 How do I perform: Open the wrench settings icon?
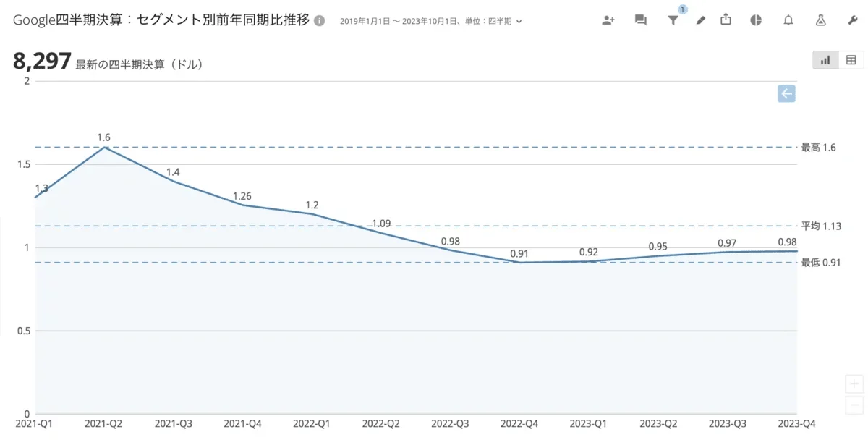[x=852, y=20]
